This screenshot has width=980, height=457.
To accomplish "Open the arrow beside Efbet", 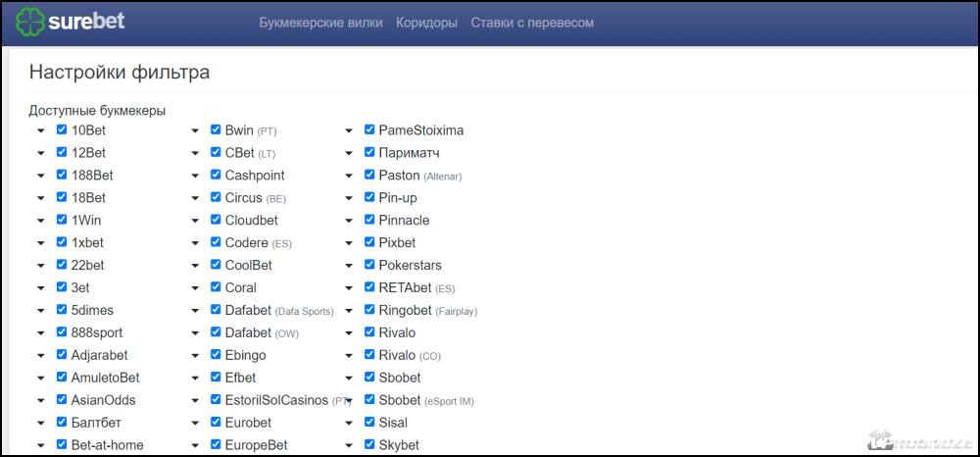I will (195, 379).
